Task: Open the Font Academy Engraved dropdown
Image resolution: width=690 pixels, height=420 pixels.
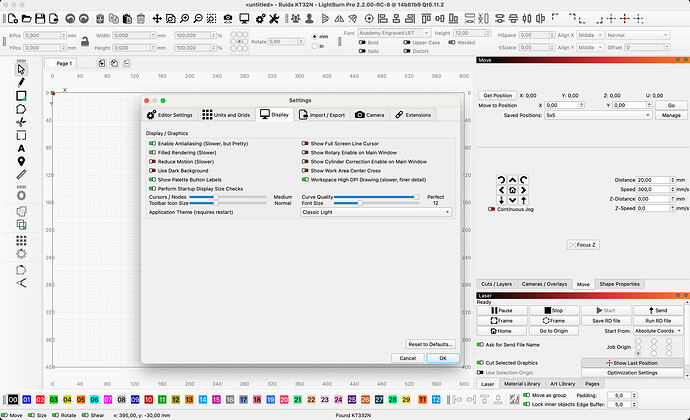Action: (394, 33)
